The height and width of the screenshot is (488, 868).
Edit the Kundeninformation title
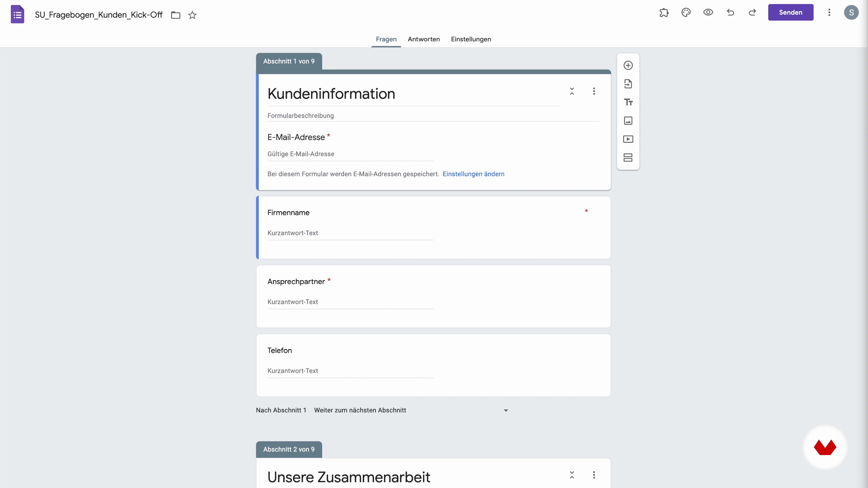(x=414, y=94)
